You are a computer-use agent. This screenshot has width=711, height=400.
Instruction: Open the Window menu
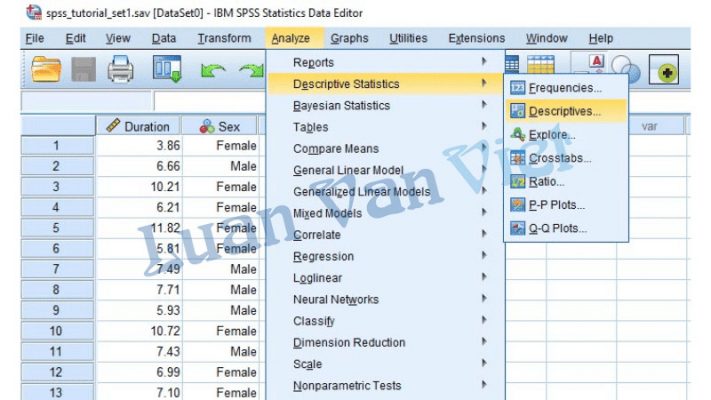coord(546,39)
